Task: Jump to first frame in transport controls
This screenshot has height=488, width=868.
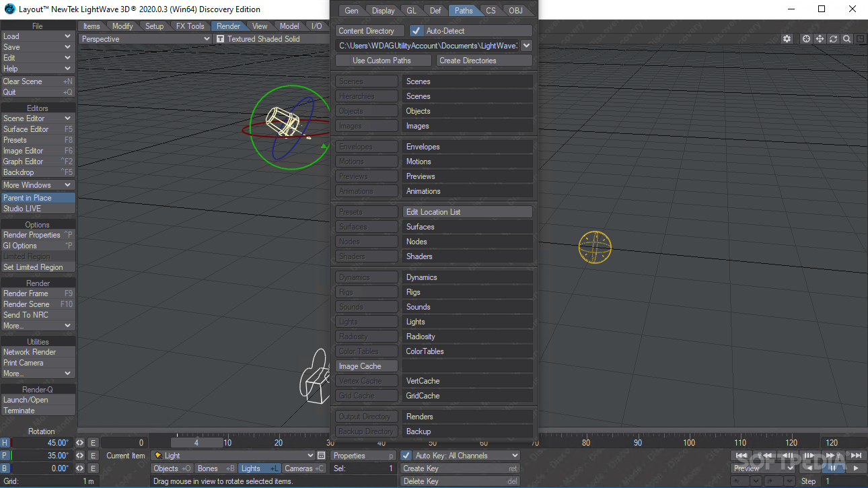Action: pos(742,456)
